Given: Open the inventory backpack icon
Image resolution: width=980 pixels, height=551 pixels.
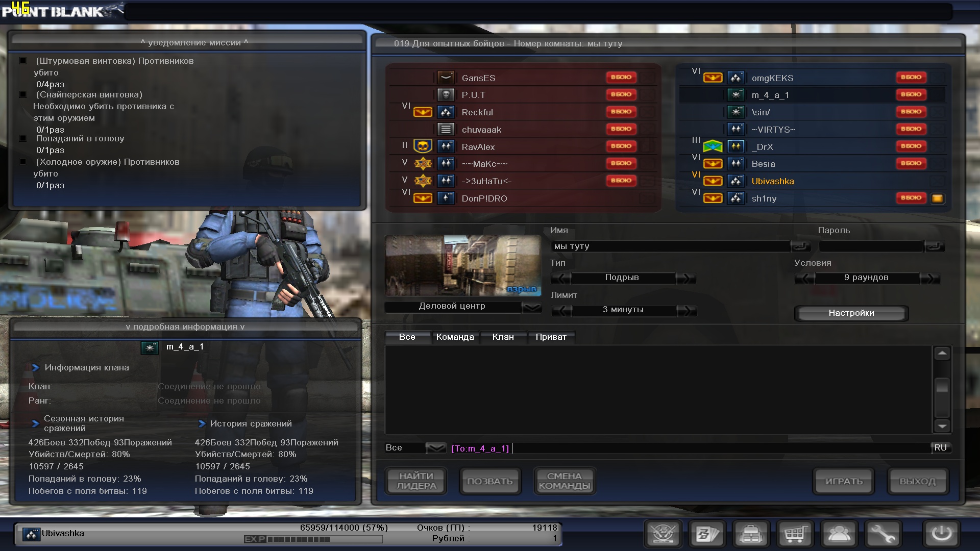Looking at the screenshot, I should (x=751, y=534).
